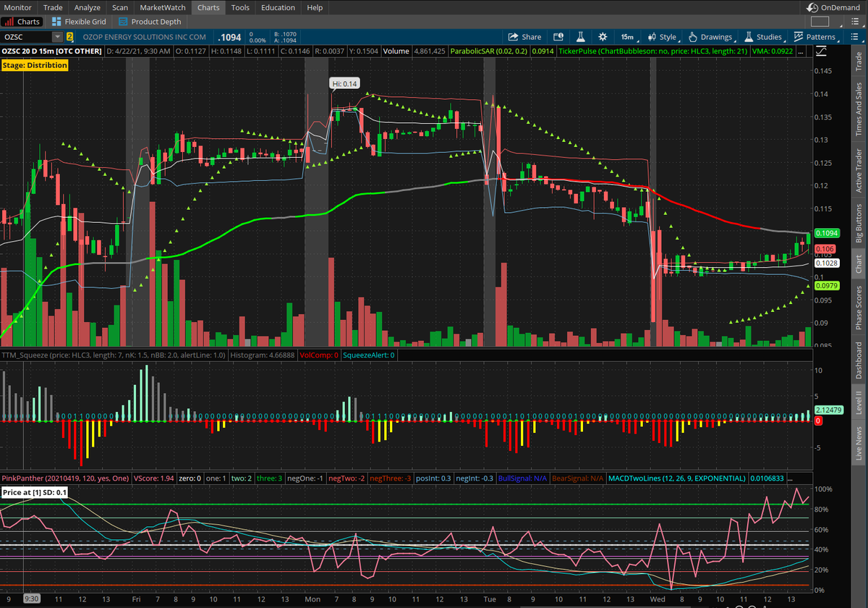Open the Share chart option
This screenshot has width=868, height=608.
coord(525,37)
